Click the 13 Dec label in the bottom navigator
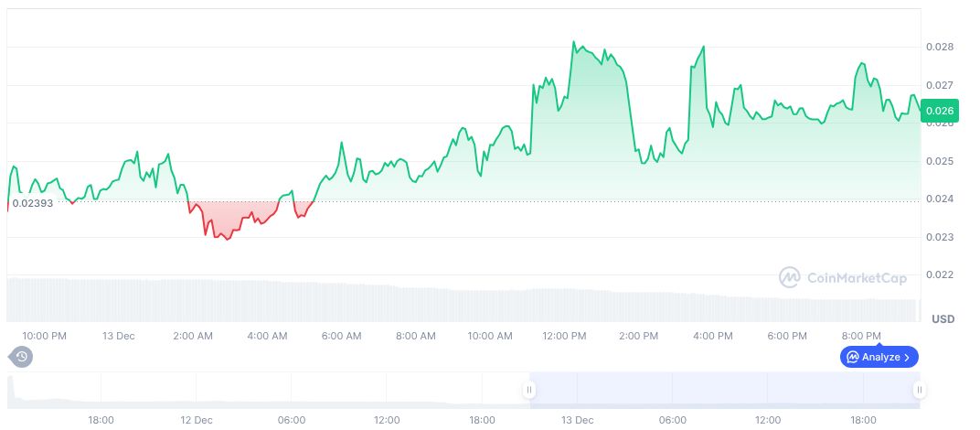980x430 pixels. (577, 420)
